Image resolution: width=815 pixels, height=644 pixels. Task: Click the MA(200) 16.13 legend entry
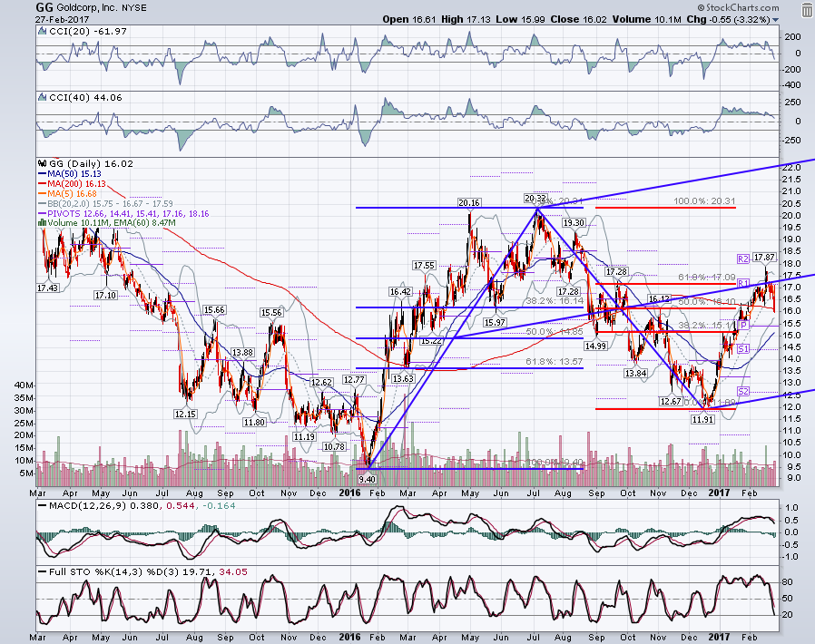point(72,183)
